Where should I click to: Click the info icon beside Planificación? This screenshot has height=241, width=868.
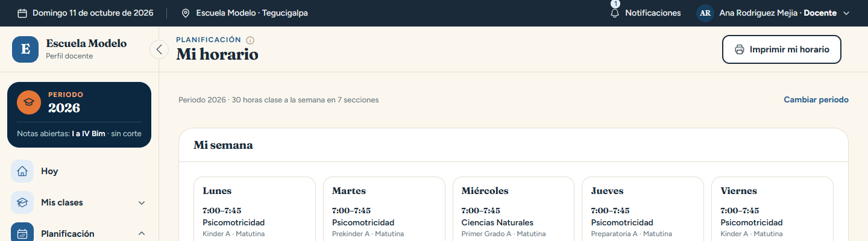[250, 40]
